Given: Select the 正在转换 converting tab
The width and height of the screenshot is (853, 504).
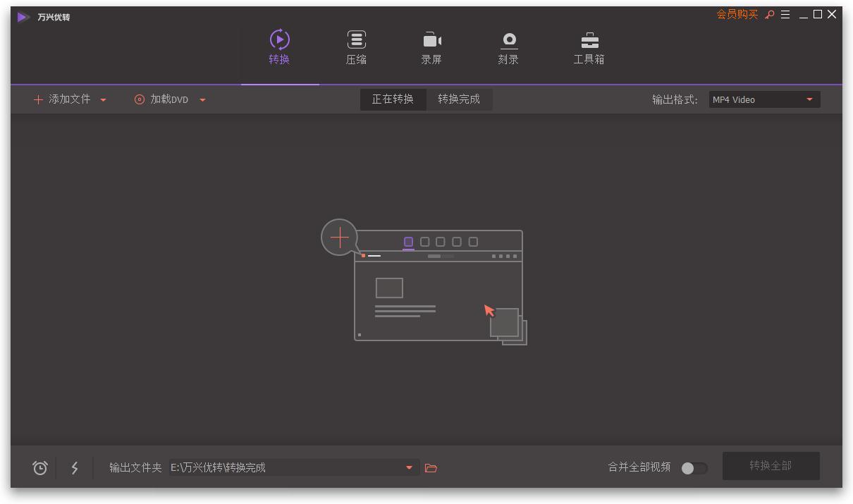Looking at the screenshot, I should pyautogui.click(x=393, y=99).
